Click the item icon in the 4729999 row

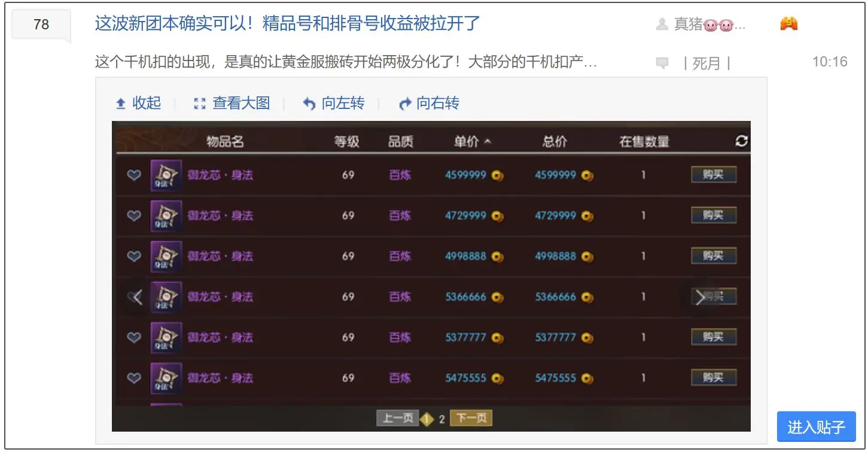[x=166, y=216]
